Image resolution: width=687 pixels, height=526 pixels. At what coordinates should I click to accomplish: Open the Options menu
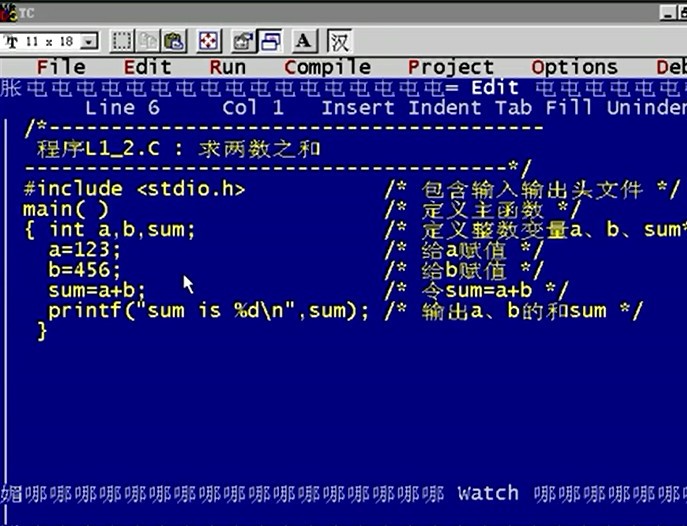click(x=574, y=67)
